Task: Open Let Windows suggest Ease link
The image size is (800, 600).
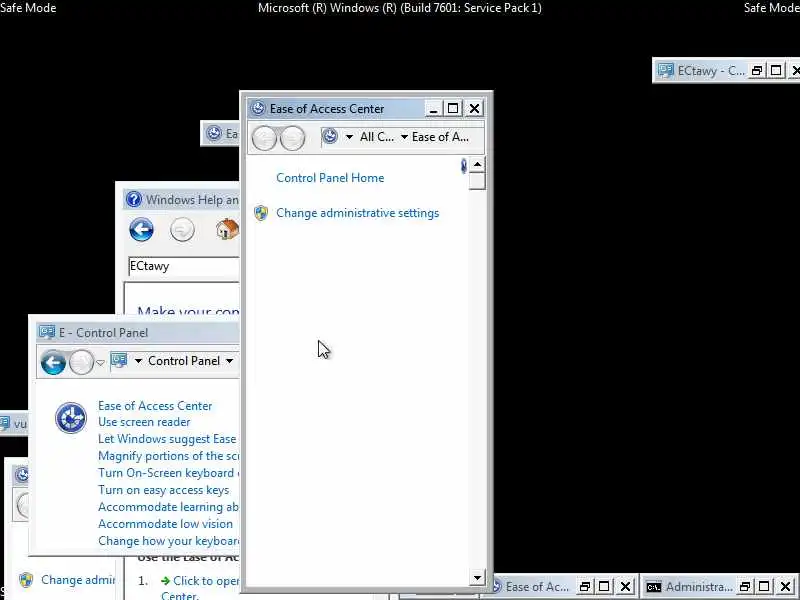Action: pyautogui.click(x=167, y=439)
